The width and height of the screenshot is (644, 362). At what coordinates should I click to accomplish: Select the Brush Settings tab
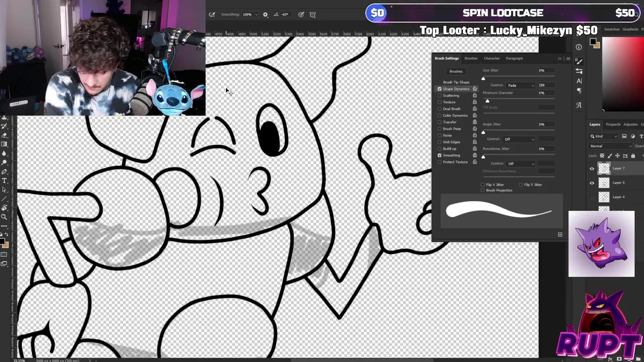click(447, 58)
